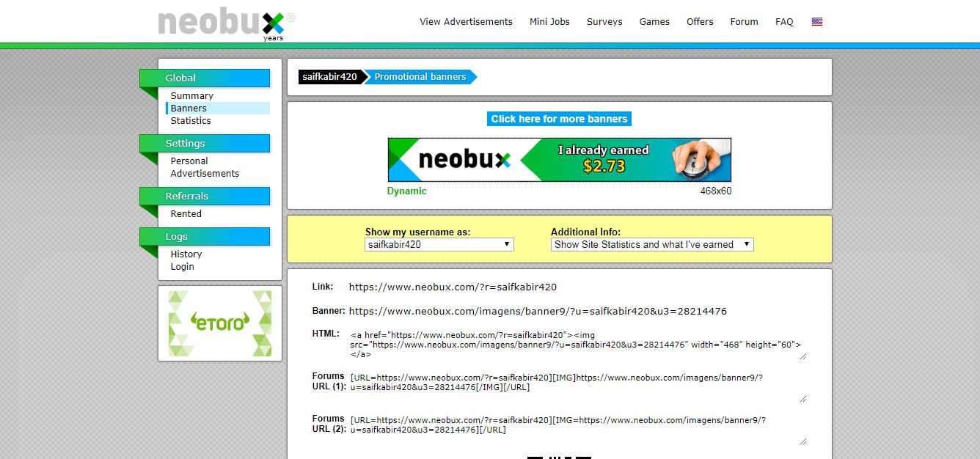The height and width of the screenshot is (459, 980).
Task: Go to Offers page
Action: 700,22
